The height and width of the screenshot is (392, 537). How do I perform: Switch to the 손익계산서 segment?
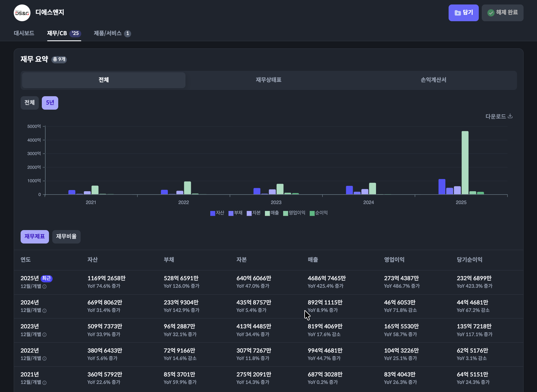tap(433, 80)
